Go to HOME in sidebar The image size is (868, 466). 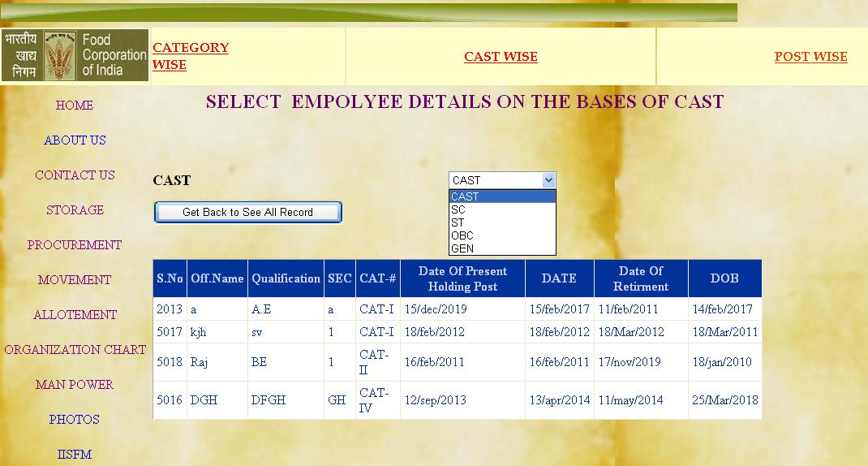[x=74, y=106]
